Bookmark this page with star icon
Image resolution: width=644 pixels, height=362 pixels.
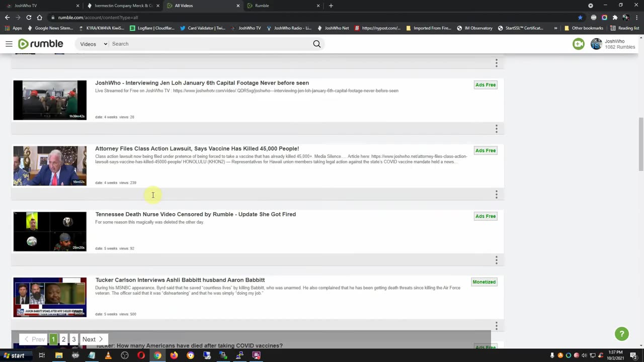point(580,17)
